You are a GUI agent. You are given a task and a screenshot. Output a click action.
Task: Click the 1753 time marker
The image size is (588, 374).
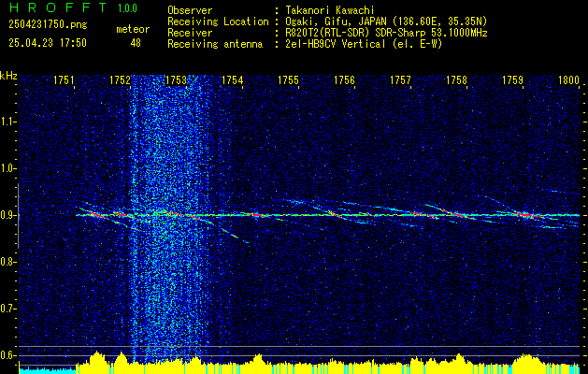tap(176, 79)
